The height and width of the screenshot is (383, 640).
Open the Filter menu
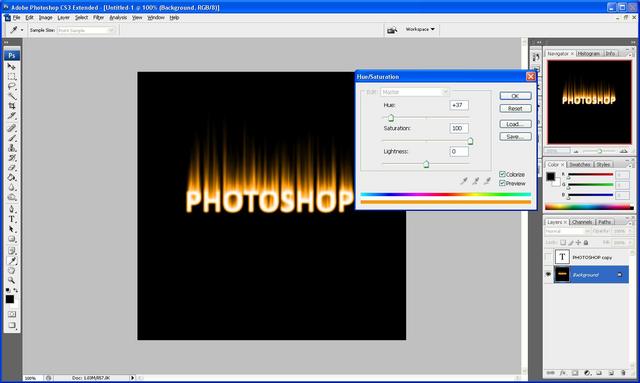pos(98,18)
